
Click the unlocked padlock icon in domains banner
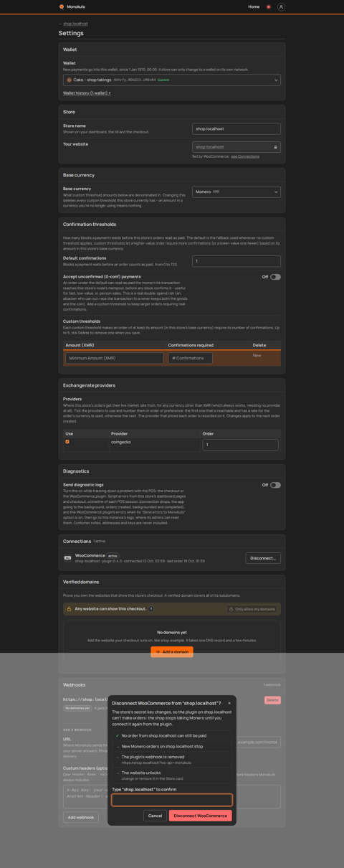click(69, 609)
